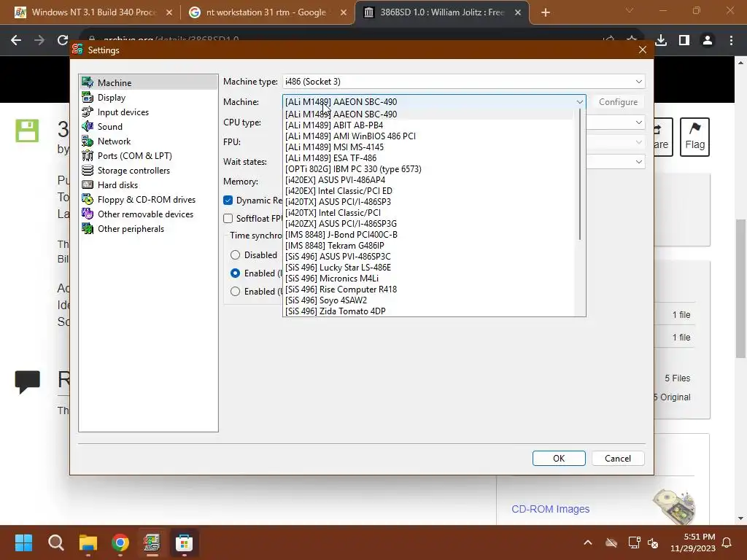The width and height of the screenshot is (747, 560).
Task: Select the Display category icon
Action: click(88, 97)
